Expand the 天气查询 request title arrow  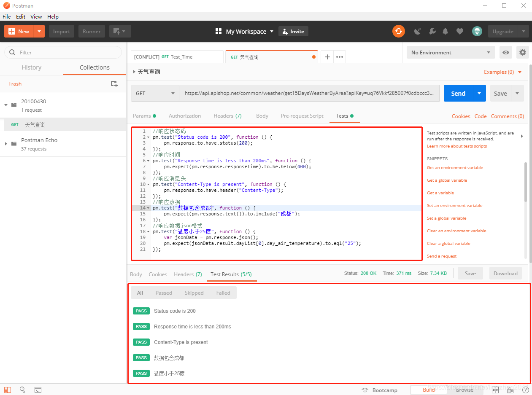(134, 72)
